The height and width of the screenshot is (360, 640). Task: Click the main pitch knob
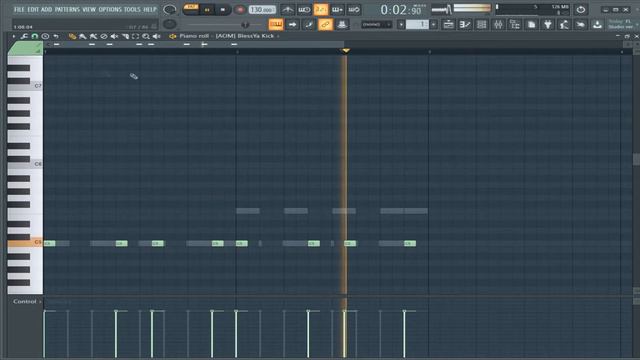click(170, 24)
